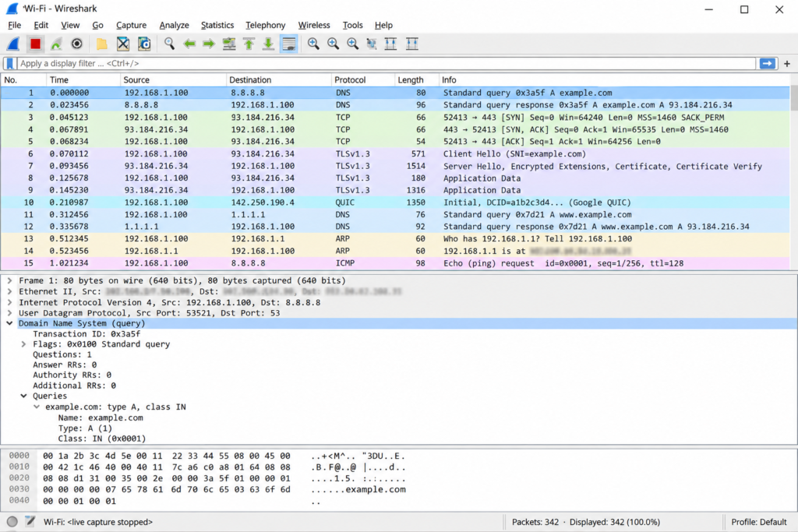Sort packets by the Length column header
Screen dimensions: 798x532
click(x=416, y=80)
